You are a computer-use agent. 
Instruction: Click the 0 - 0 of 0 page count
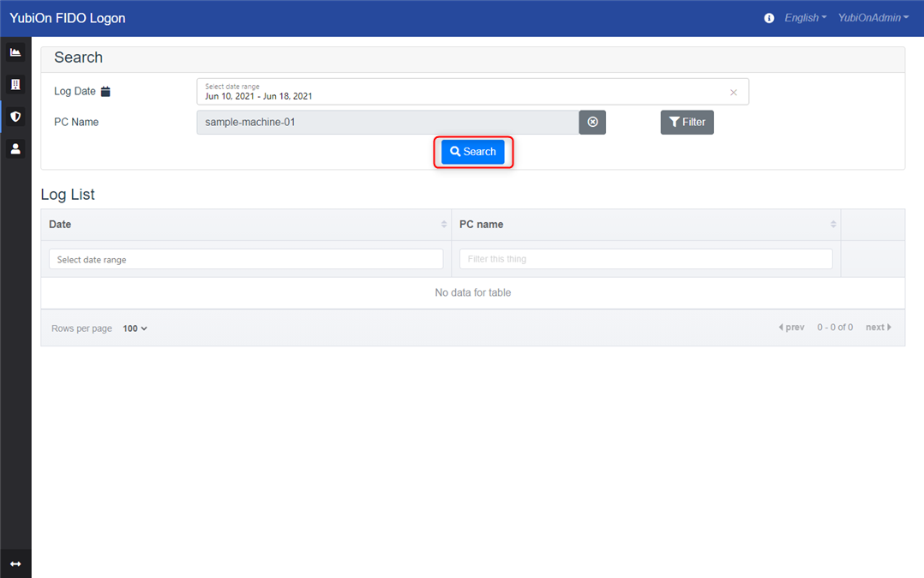pyautogui.click(x=835, y=328)
